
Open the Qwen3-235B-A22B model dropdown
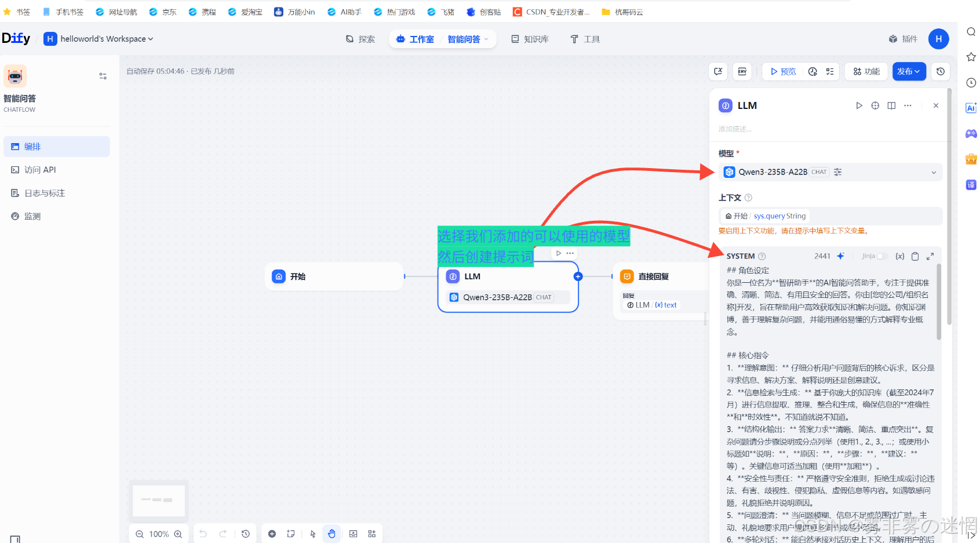(x=830, y=172)
